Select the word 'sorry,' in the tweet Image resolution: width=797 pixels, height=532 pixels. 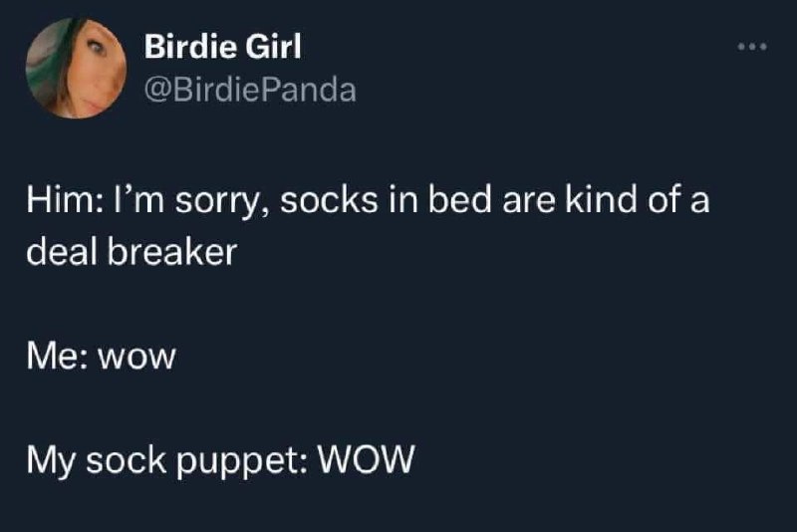coord(220,201)
